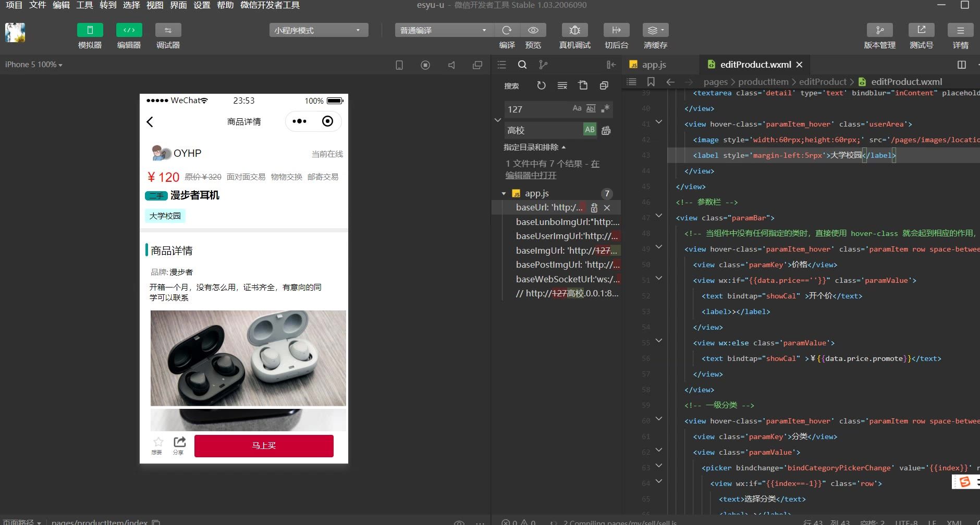Click the 编辑器中打开 link
Viewport: 980px width, 525px height.
[x=531, y=176]
